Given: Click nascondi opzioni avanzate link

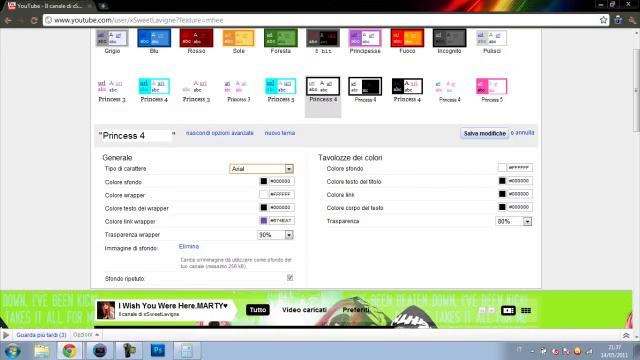Looking at the screenshot, I should (x=220, y=133).
